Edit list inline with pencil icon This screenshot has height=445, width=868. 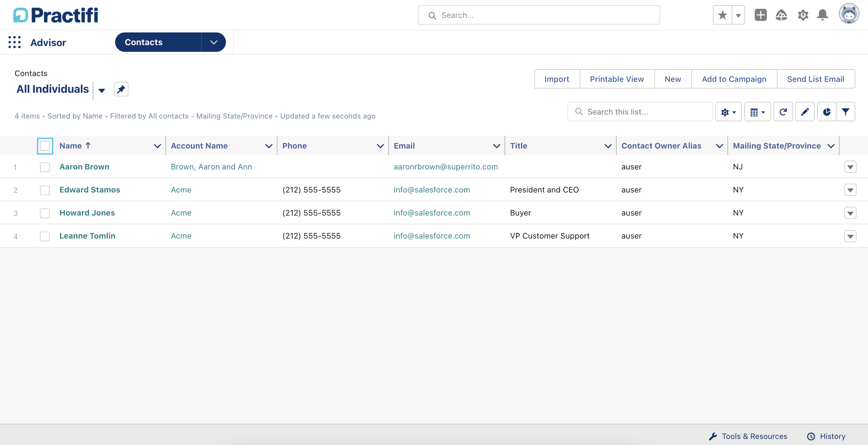[805, 112]
